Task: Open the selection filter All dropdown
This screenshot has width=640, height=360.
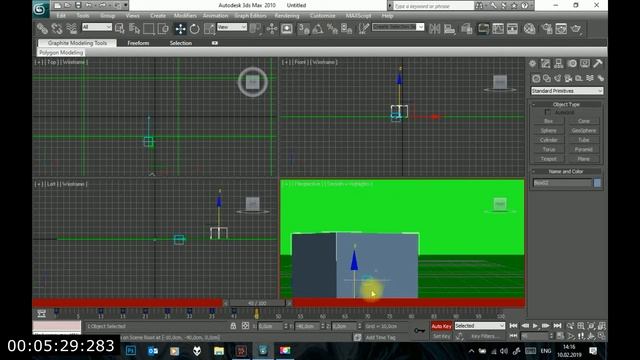Action: (97, 27)
